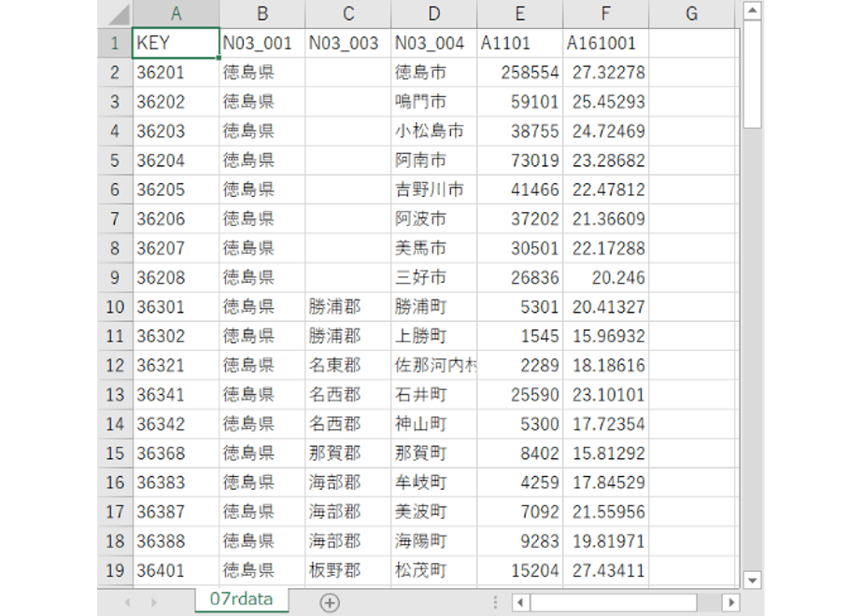Click the tab bar split handle dots
This screenshot has height=616, width=863.
(x=495, y=602)
